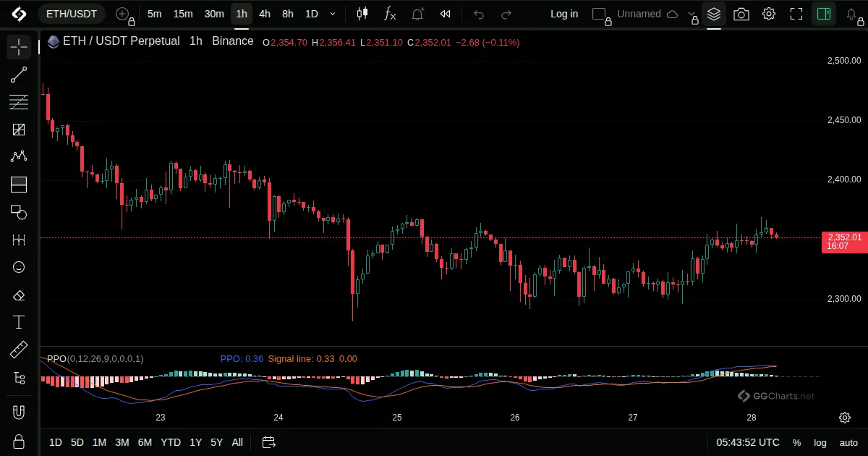This screenshot has width=868, height=456.
Task: Open the layers object tree icon
Action: 714,14
